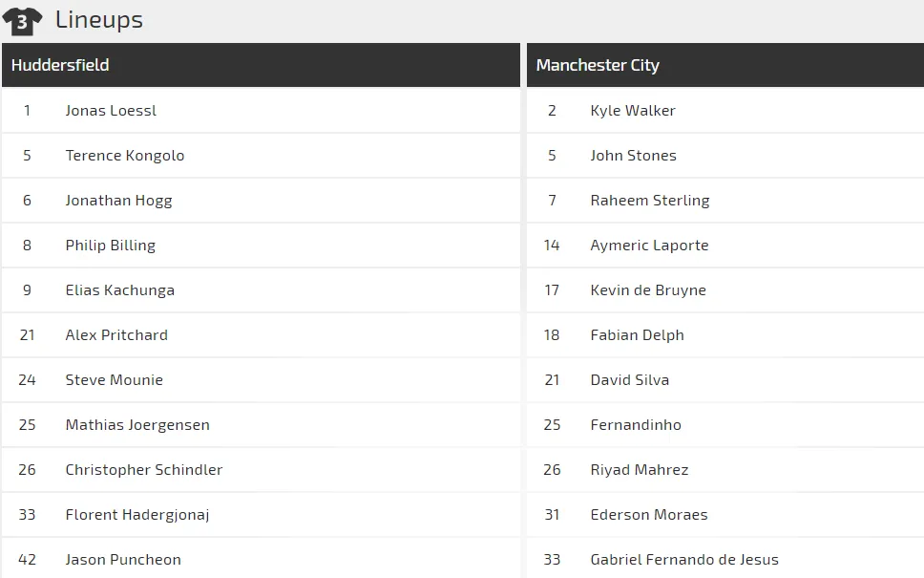Viewport: 924px width, 578px height.
Task: Open Kyle Walker player profile
Action: (633, 110)
